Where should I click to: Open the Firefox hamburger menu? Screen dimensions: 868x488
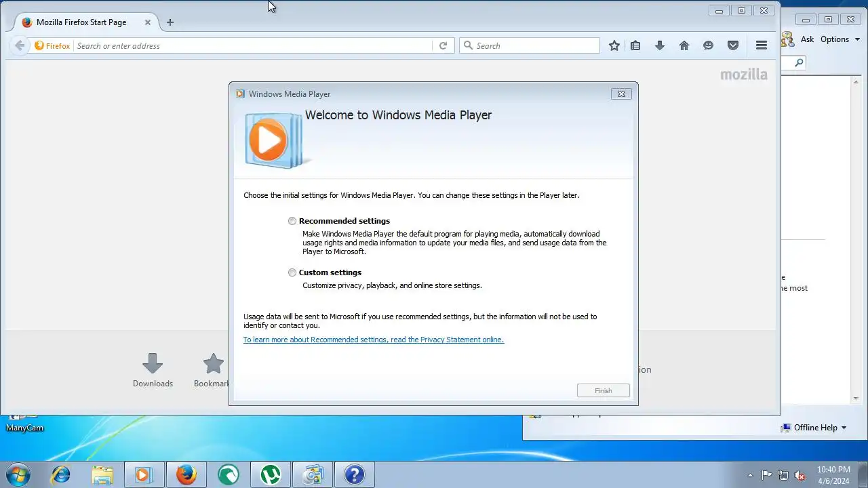[x=762, y=45]
